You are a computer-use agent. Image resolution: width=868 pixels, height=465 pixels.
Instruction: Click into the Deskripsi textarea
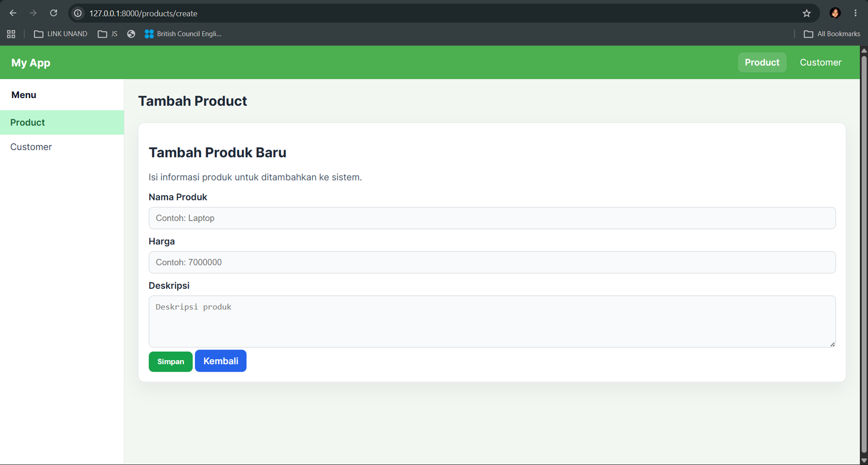[492, 321]
